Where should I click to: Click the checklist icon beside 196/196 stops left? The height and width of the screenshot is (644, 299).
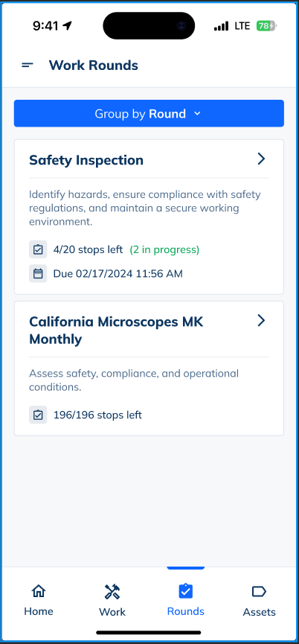(38, 415)
